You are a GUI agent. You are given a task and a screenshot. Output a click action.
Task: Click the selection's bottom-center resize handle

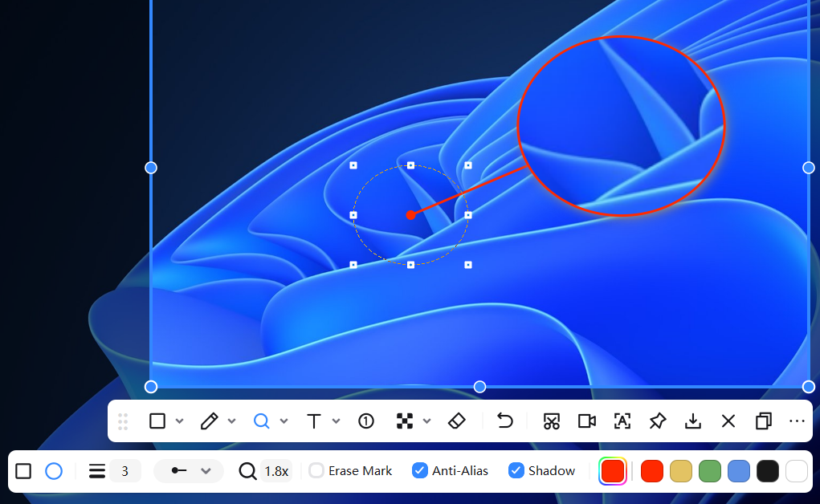click(x=479, y=387)
